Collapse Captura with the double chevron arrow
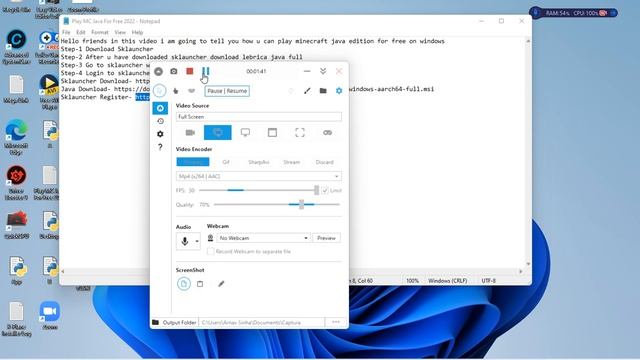Screen dimensions: 640x360 [323, 71]
